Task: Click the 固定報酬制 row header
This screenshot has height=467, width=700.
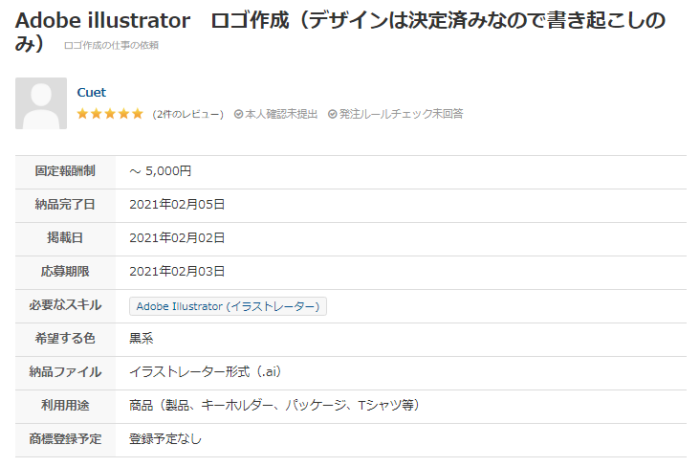Action: coord(65,171)
